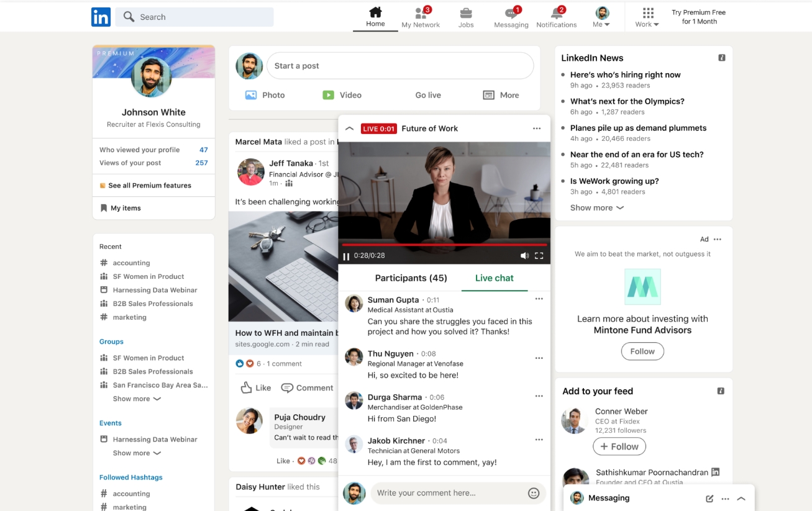Click the Go live option
Screen dimensions: 812x511
pyautogui.click(x=428, y=95)
